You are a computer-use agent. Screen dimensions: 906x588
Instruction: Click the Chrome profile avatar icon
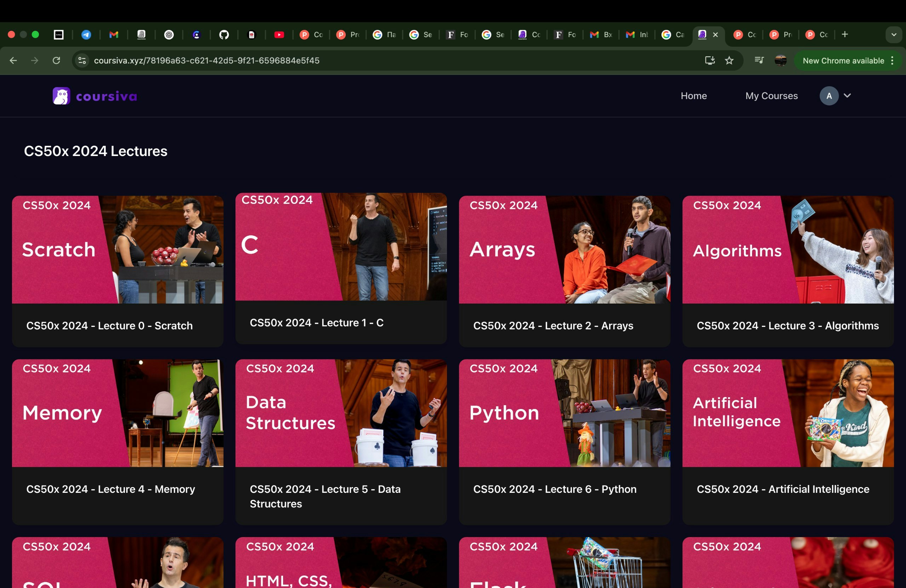click(780, 60)
